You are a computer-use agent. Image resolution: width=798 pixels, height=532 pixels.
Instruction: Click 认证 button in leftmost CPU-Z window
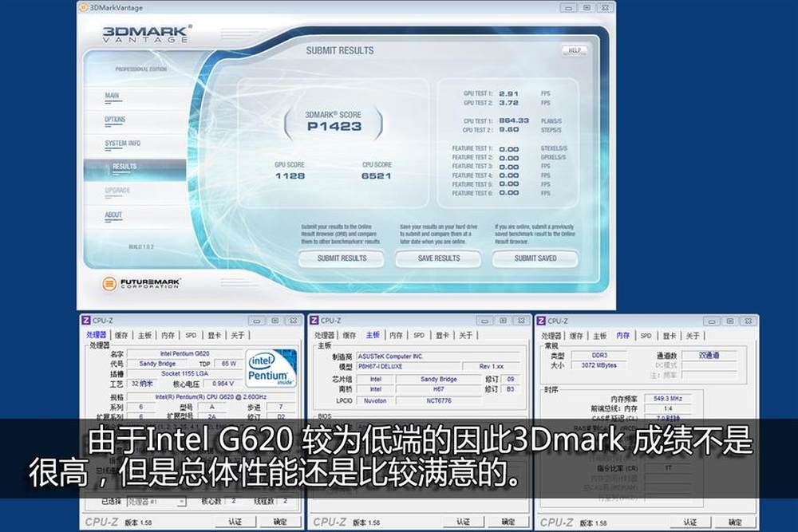tap(235, 522)
